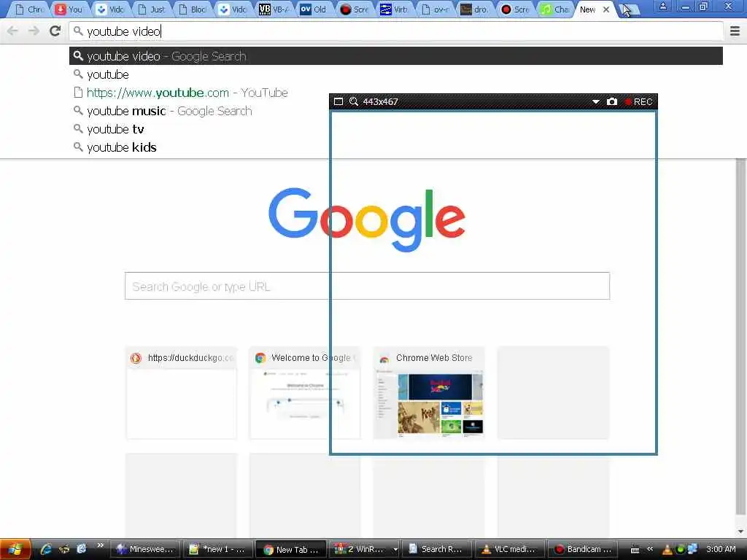Switch to 'Search R...' taskbar button

(437, 549)
